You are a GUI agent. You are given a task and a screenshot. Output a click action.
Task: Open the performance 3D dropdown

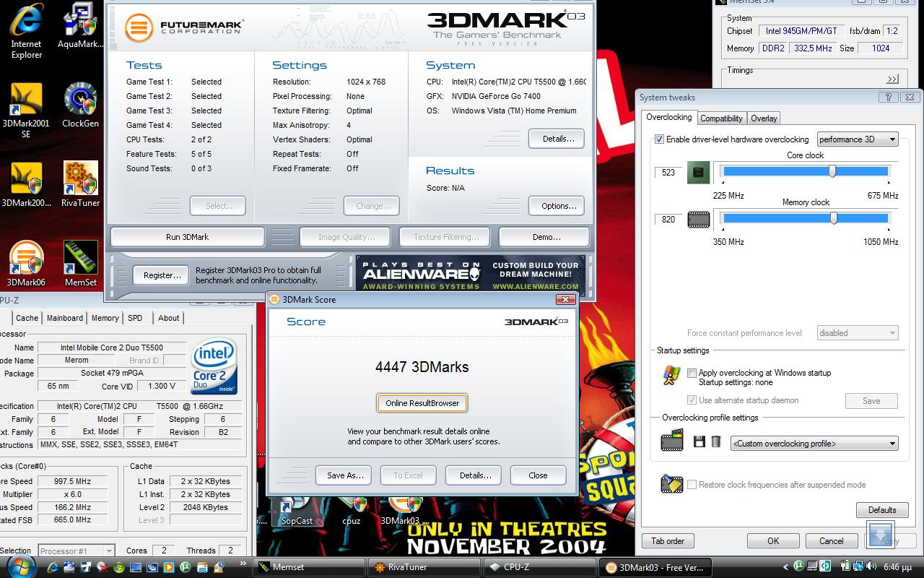[x=858, y=139]
